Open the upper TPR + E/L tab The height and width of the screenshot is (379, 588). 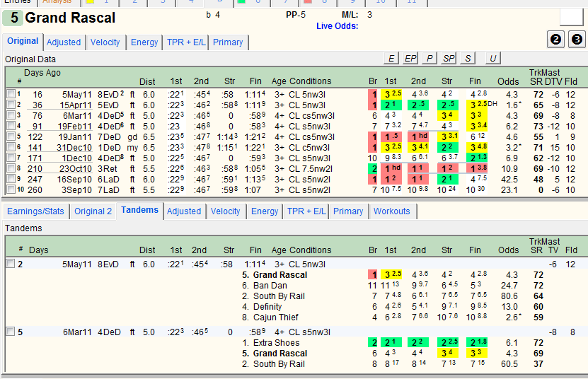[186, 42]
